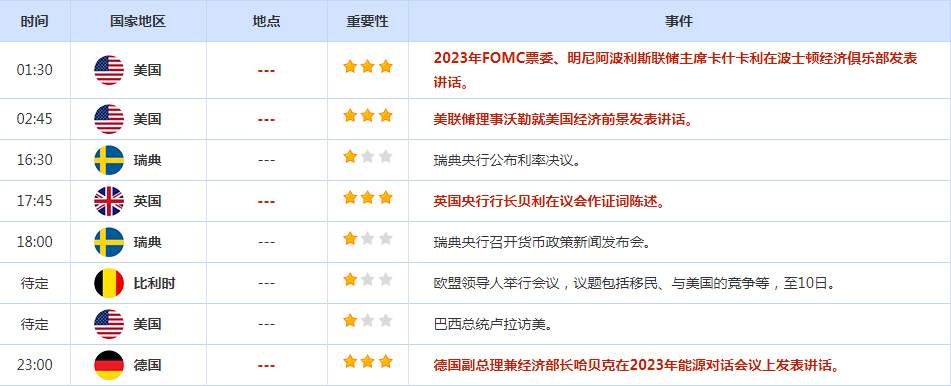951x386 pixels.
Task: Click the 18:00 time cell
Action: tap(35, 242)
